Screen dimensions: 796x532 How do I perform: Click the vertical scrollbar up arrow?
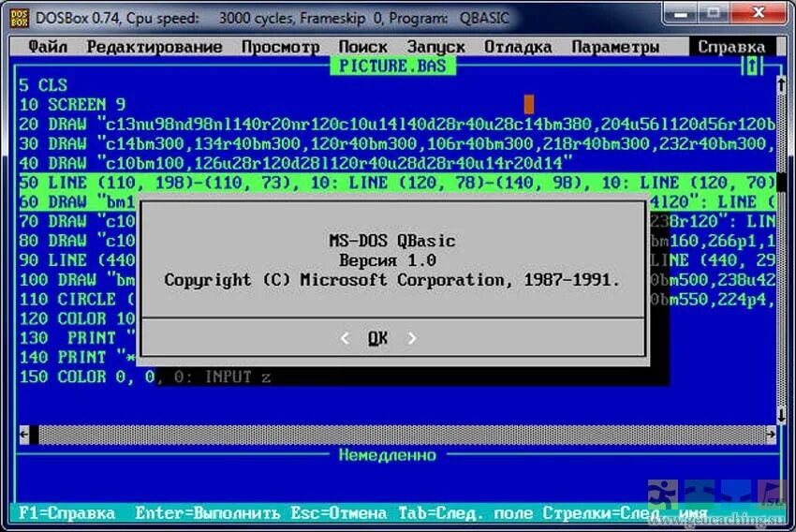781,85
